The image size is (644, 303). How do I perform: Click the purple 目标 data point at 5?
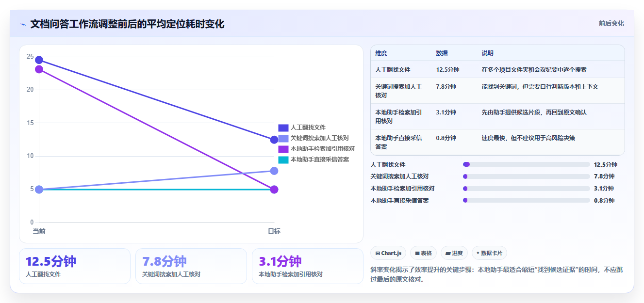(274, 190)
